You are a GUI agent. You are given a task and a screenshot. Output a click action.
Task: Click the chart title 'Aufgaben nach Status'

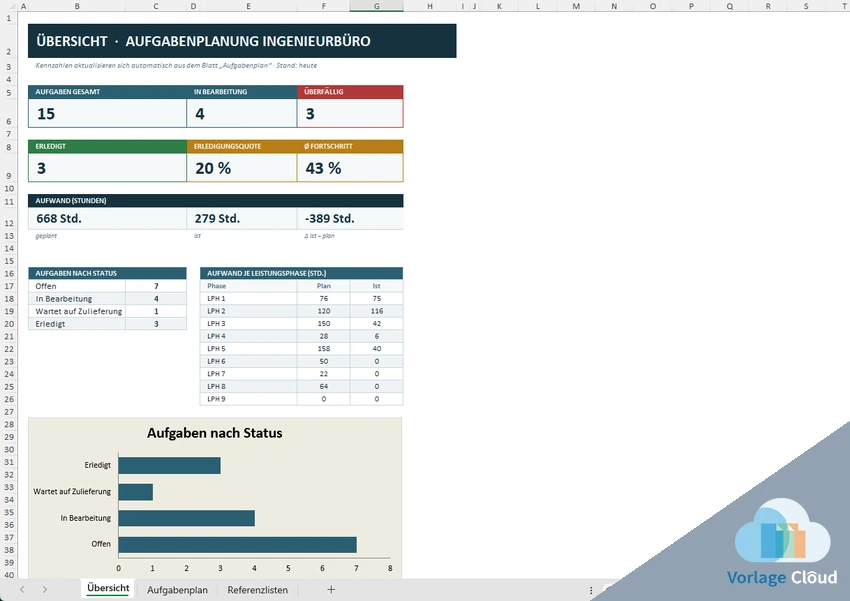pyautogui.click(x=215, y=433)
